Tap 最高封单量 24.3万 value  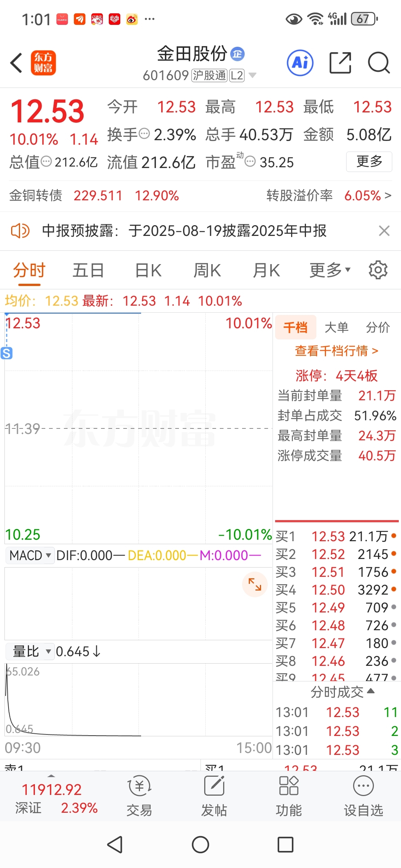377,435
